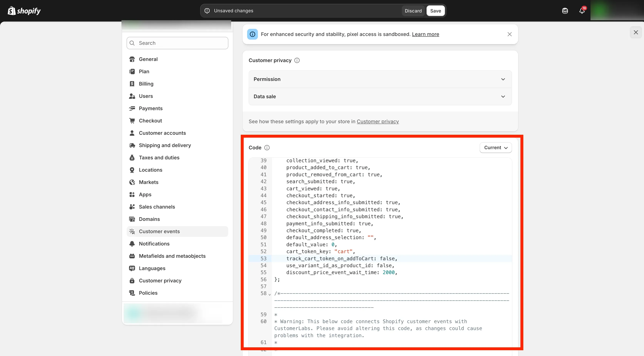Click the 2000 value on line 55

(389, 272)
